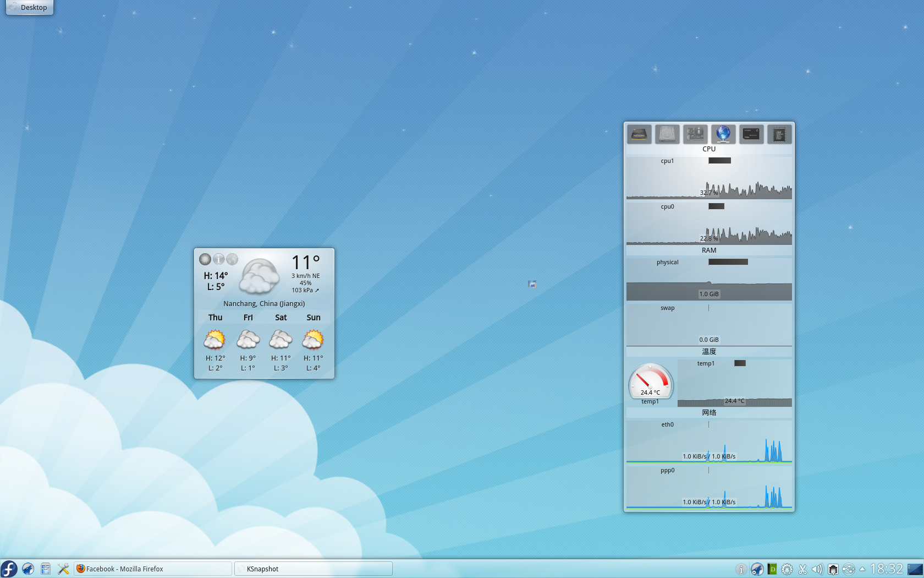Click the eth0 network traffic graph
The width and height of the screenshot is (924, 578).
(709, 441)
